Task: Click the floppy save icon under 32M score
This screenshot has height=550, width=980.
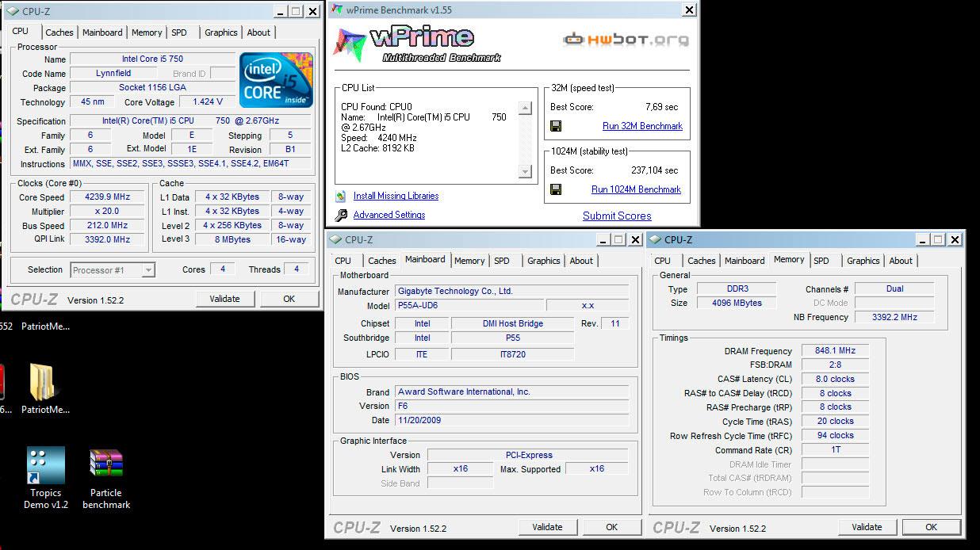Action: [556, 126]
